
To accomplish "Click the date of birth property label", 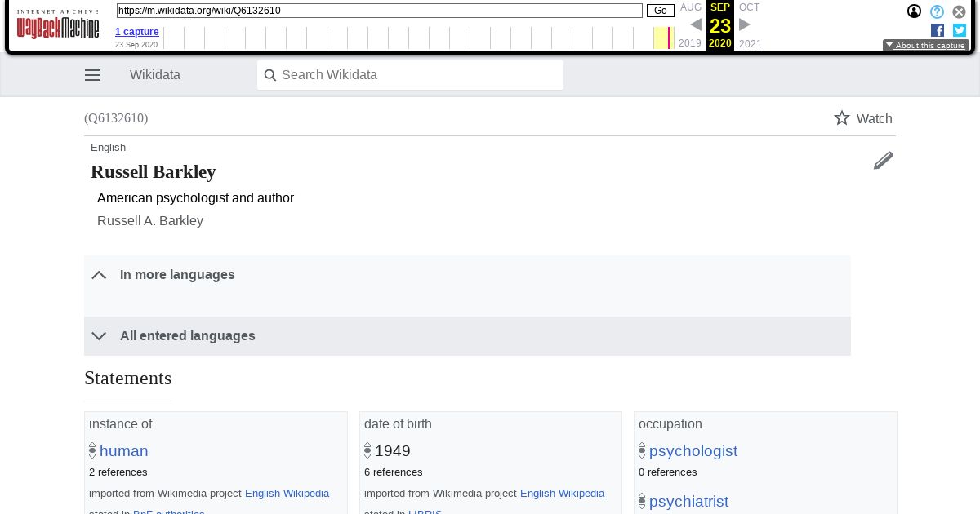I will pyautogui.click(x=398, y=424).
